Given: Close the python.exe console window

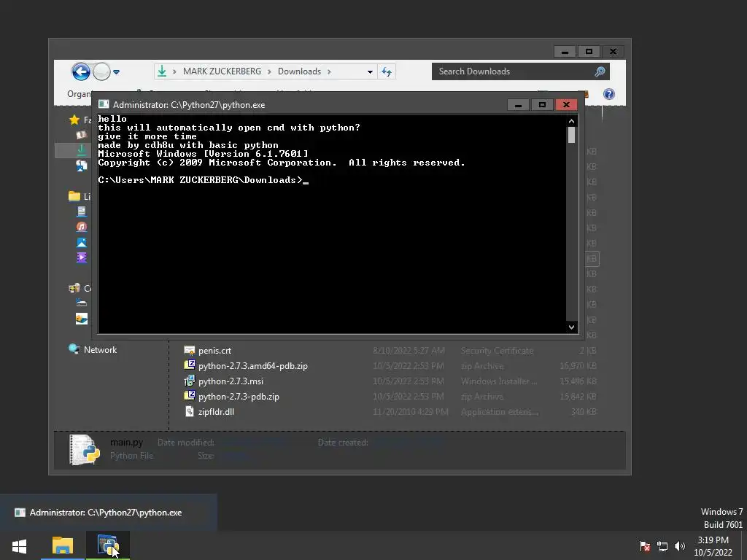Looking at the screenshot, I should pos(566,105).
